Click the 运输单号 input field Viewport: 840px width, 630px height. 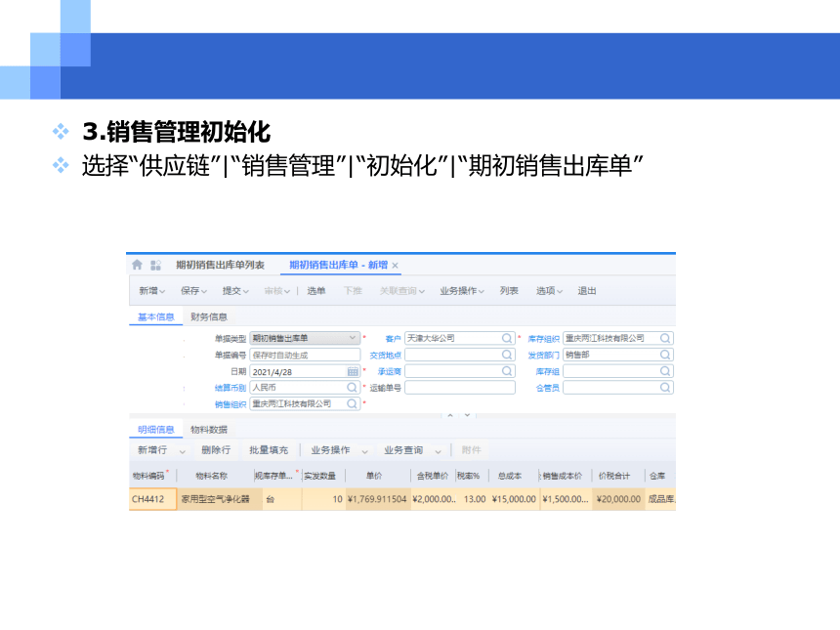coord(460,388)
